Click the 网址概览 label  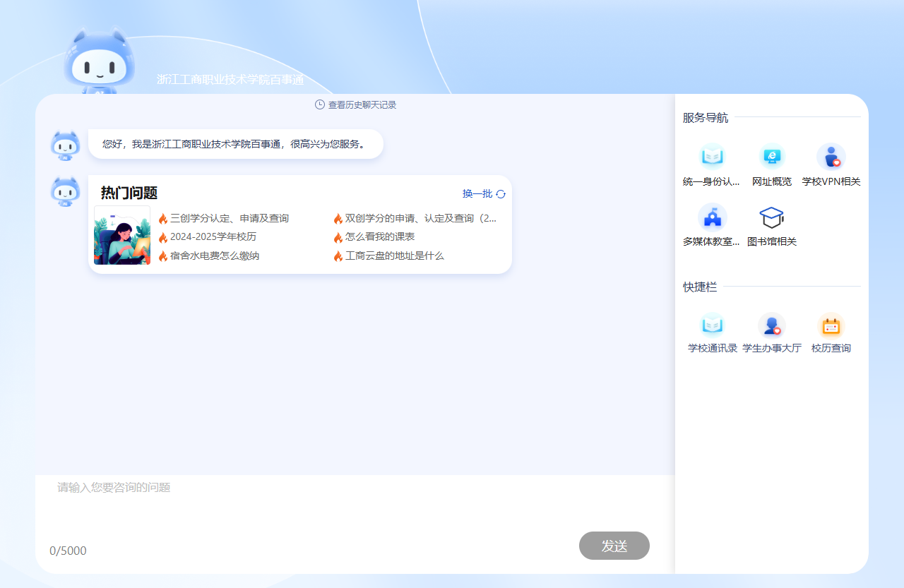(x=772, y=181)
